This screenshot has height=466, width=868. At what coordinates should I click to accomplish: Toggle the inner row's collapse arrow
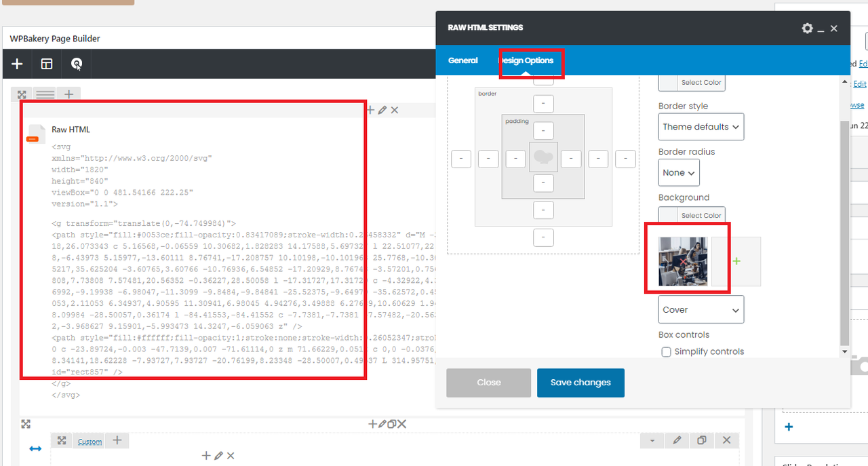point(652,441)
